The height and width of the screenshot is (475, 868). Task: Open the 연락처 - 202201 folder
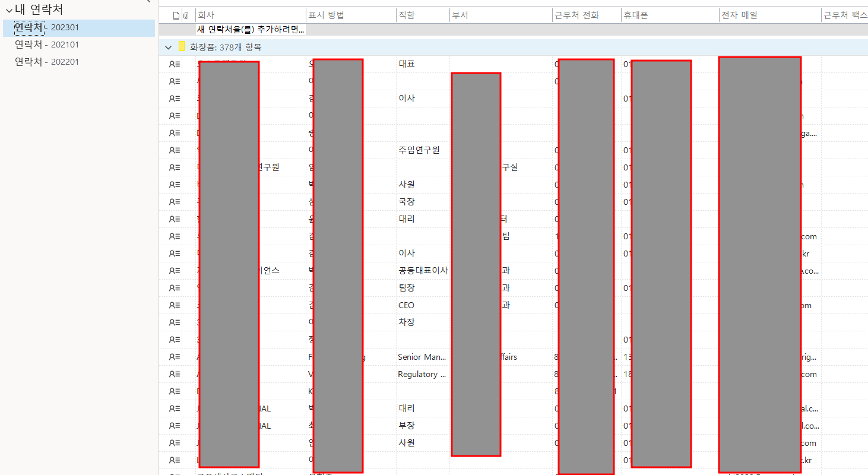point(47,62)
